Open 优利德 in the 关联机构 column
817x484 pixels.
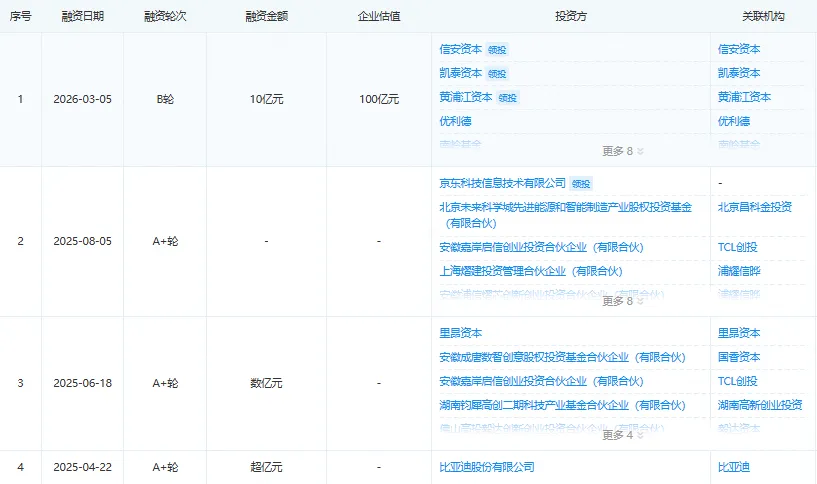pyautogui.click(x=734, y=121)
